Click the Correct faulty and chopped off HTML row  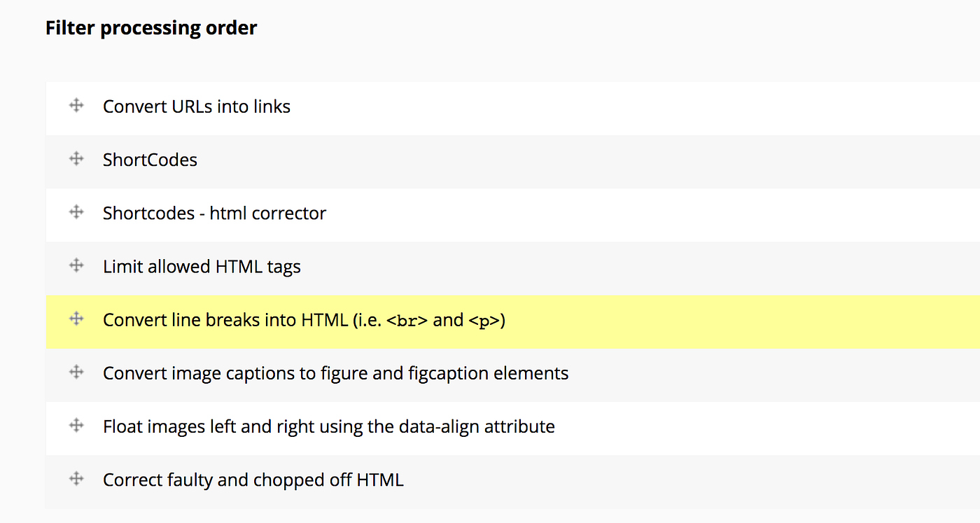point(253,480)
